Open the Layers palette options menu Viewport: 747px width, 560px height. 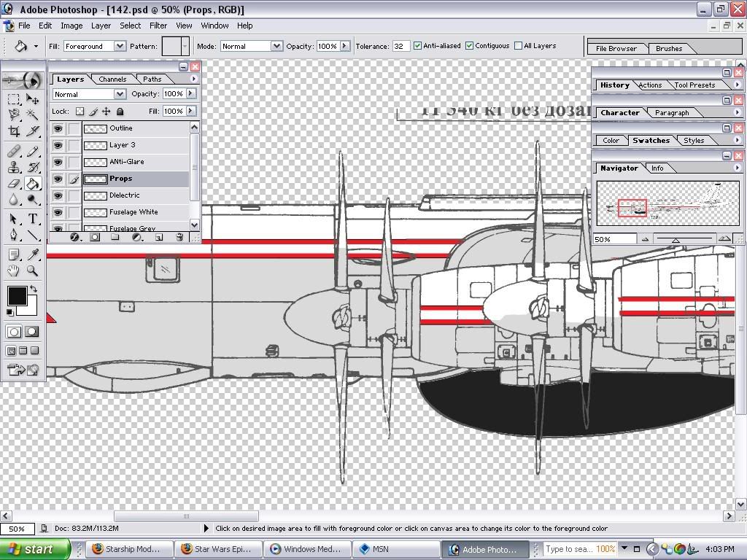193,79
